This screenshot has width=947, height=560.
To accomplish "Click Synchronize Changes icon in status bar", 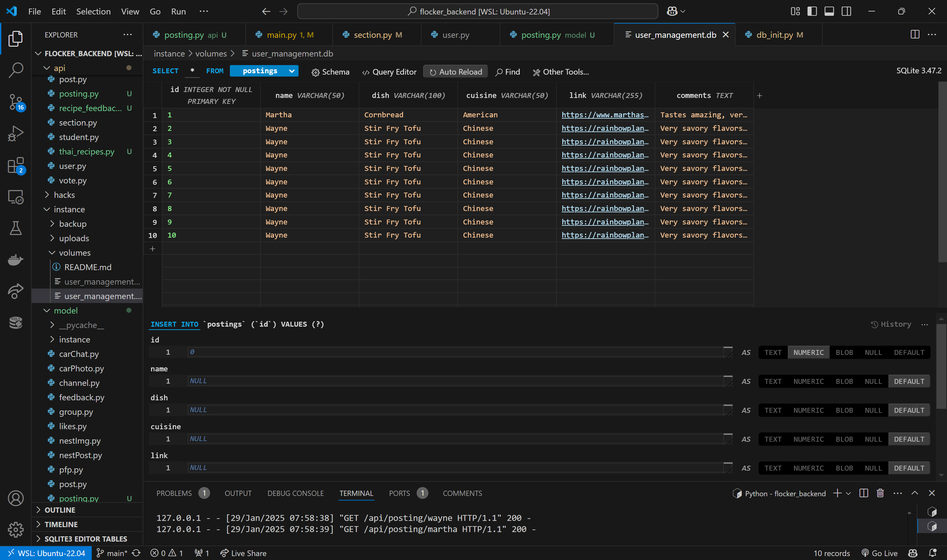I will point(136,553).
